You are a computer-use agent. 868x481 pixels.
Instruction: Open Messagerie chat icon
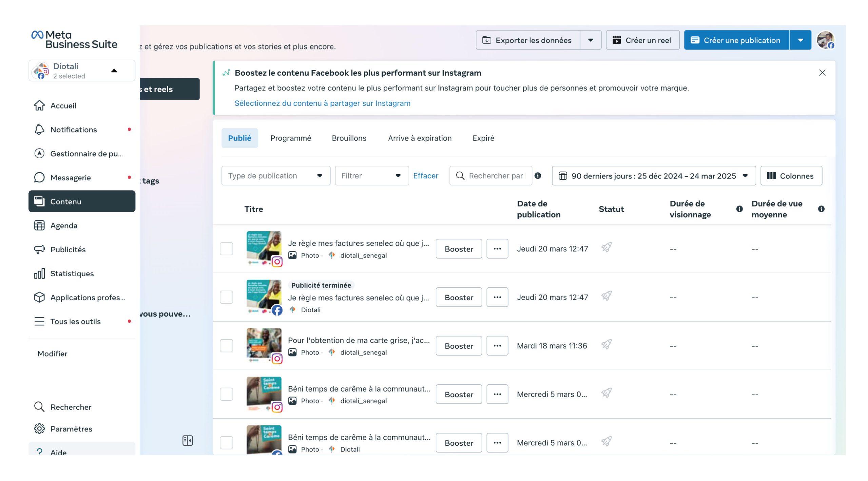pyautogui.click(x=39, y=178)
